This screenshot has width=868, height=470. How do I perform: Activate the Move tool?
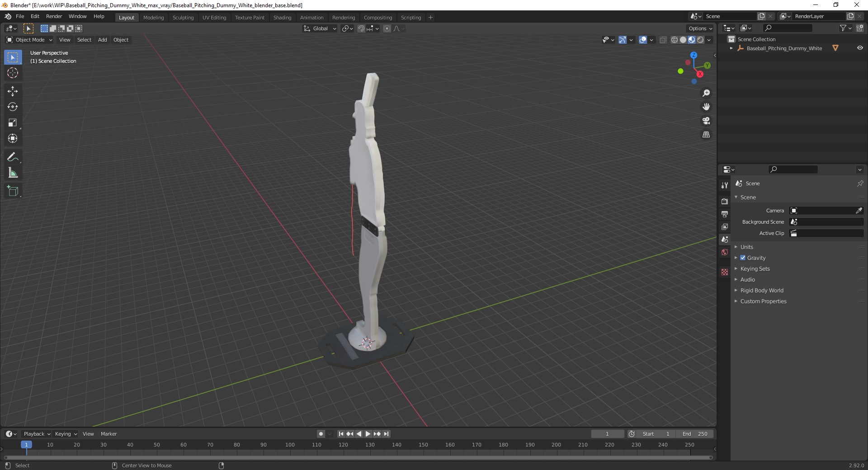13,91
